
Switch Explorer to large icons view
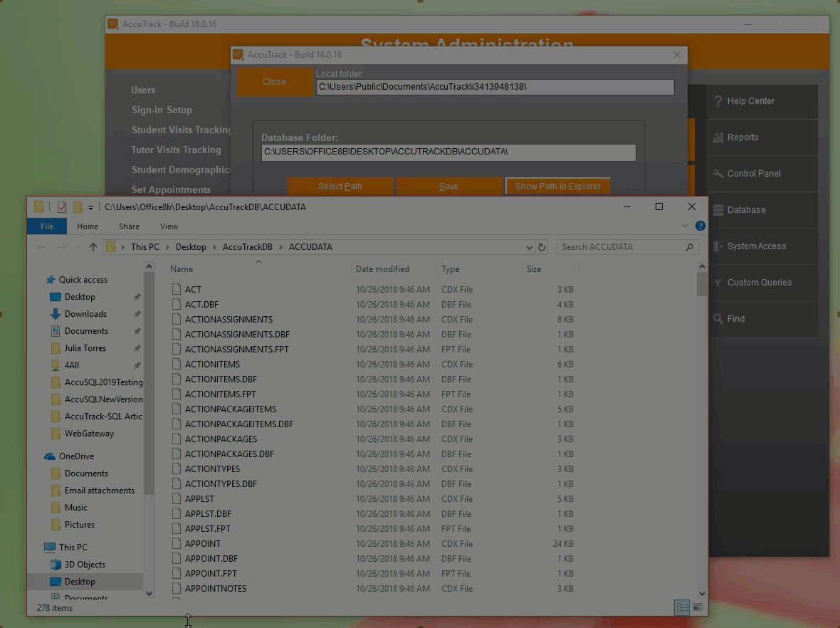click(698, 607)
